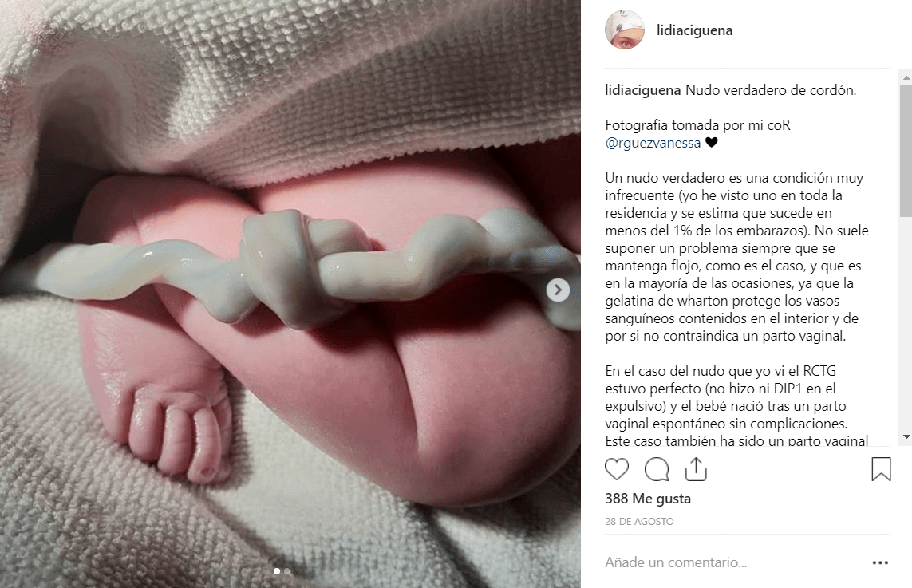Click the caption scrollbar down arrow
This screenshot has width=912, height=588.
(906, 436)
